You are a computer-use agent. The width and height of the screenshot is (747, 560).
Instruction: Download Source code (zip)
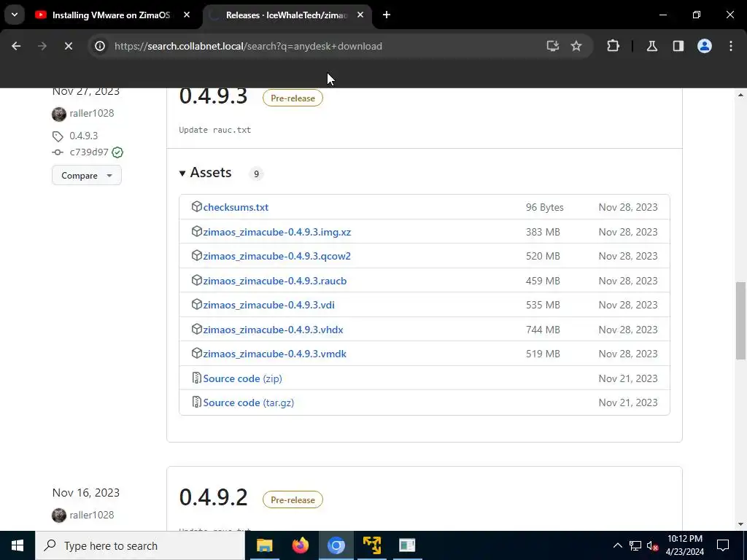(x=242, y=378)
